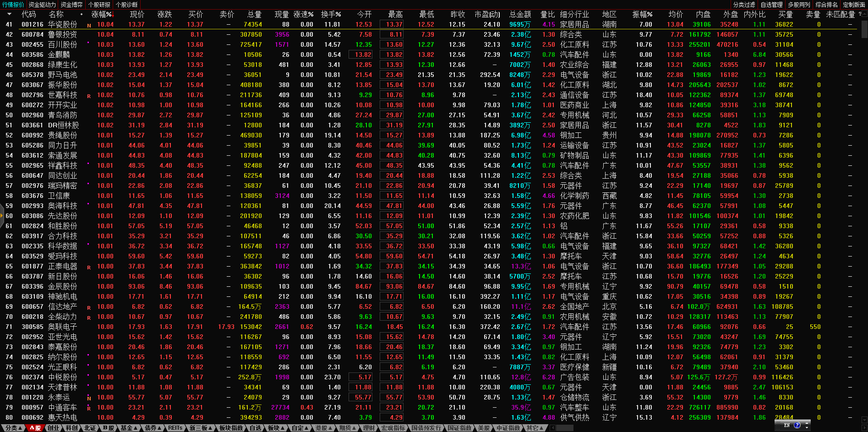Viewport: 868px width, 432px height.
Task: Expand the 分类 tab menu at the bottom
Action: point(14,428)
